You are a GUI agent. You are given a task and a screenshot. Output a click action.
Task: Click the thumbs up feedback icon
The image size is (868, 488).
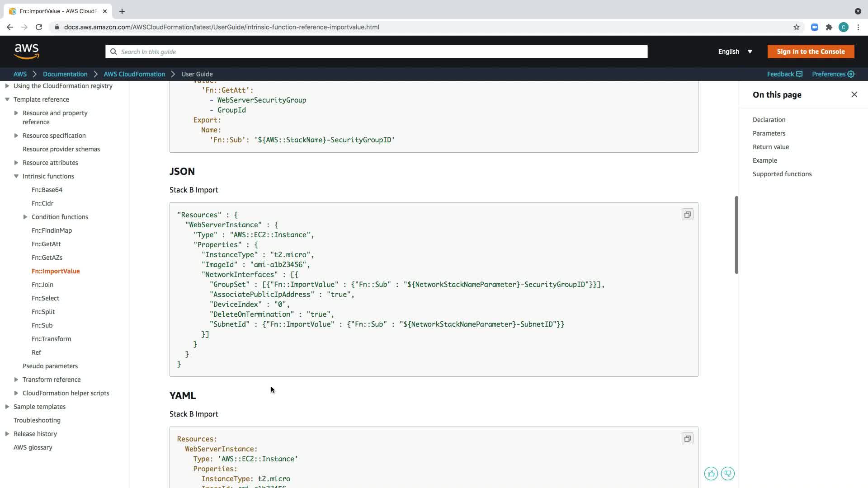[x=711, y=474]
